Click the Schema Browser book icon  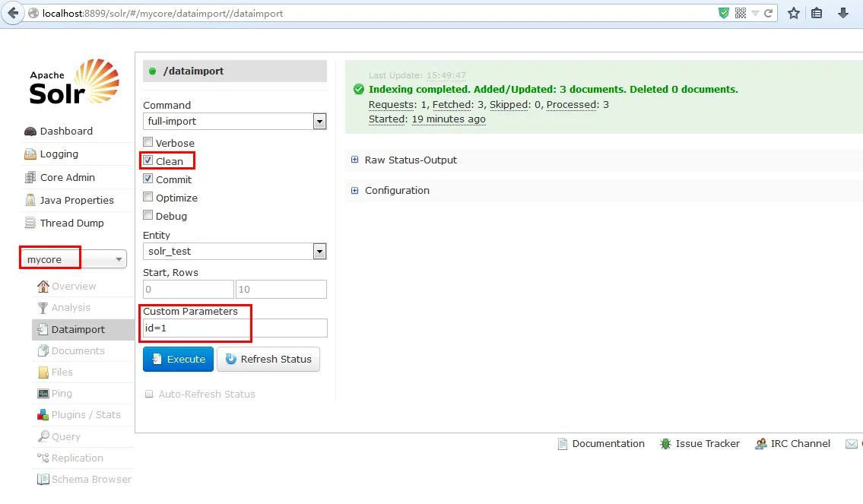(x=43, y=479)
